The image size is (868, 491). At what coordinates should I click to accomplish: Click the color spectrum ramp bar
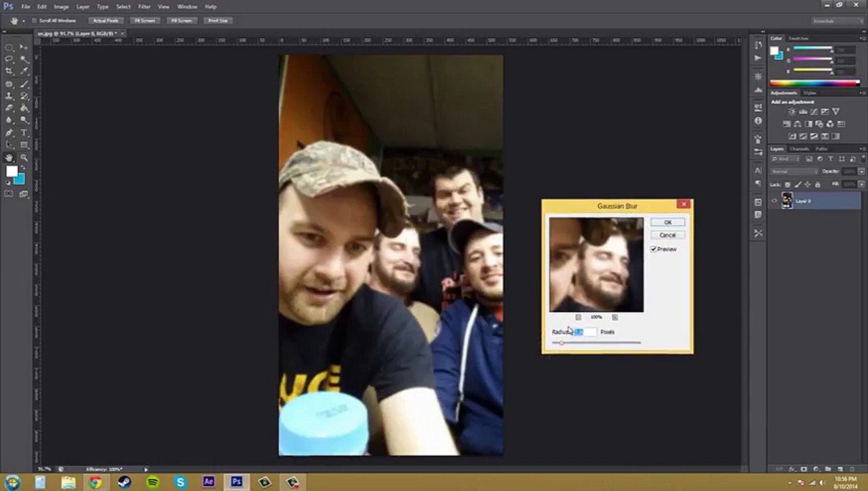(814, 83)
